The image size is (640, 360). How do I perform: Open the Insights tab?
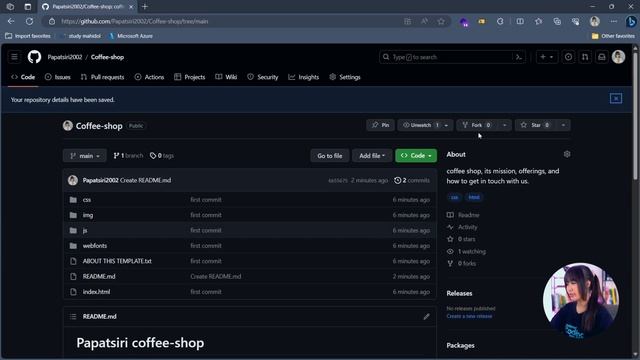tap(304, 77)
